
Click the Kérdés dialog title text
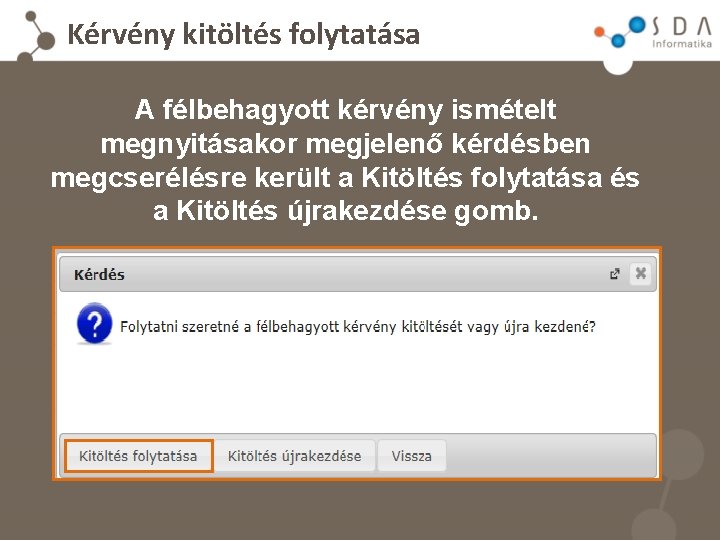99,275
